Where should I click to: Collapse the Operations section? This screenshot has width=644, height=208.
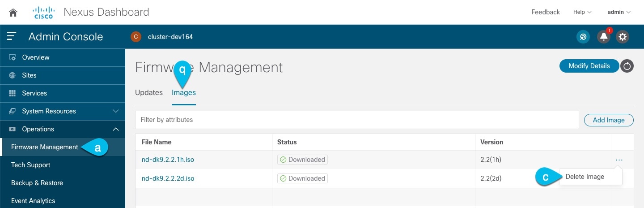tap(116, 129)
